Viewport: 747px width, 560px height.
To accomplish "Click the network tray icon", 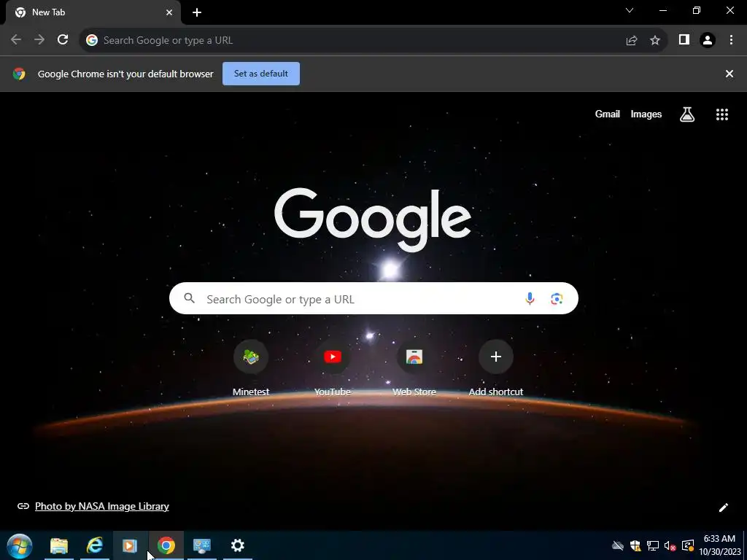I will (653, 545).
